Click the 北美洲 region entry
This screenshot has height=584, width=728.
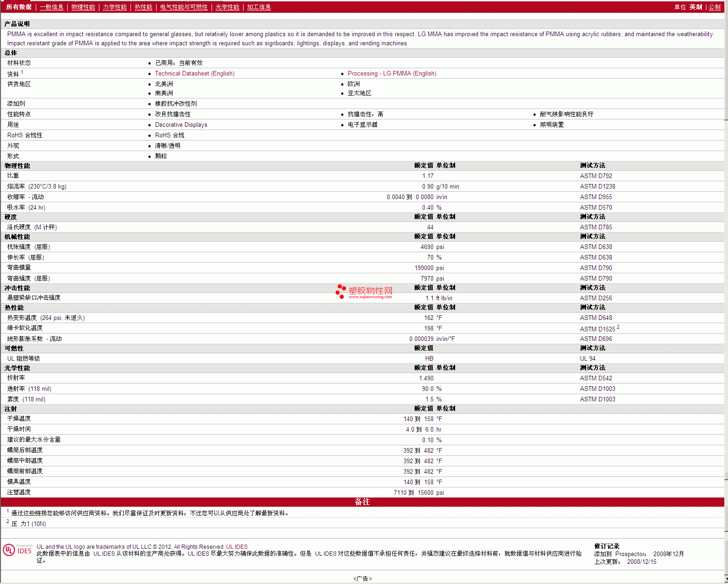(x=164, y=84)
